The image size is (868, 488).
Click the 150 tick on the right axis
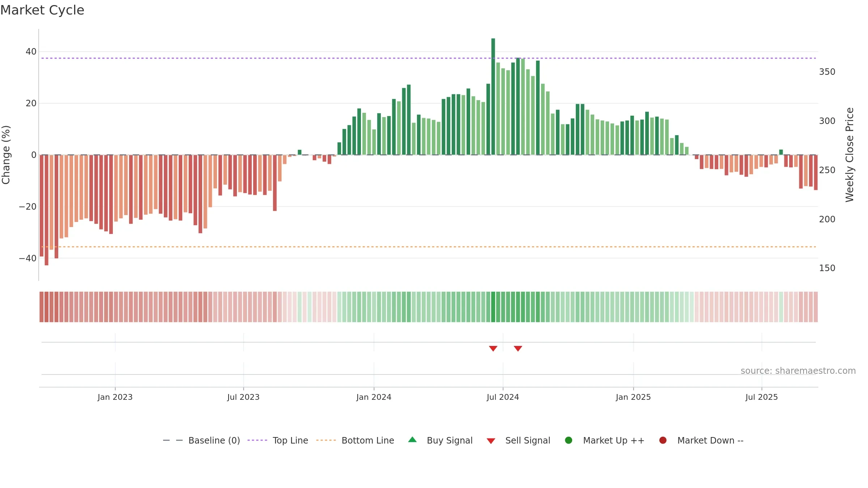click(827, 268)
